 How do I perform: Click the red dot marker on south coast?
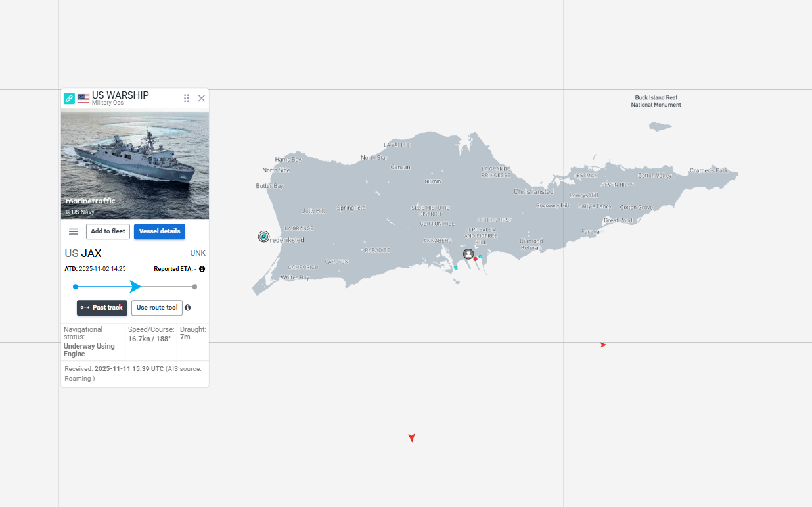click(x=476, y=259)
